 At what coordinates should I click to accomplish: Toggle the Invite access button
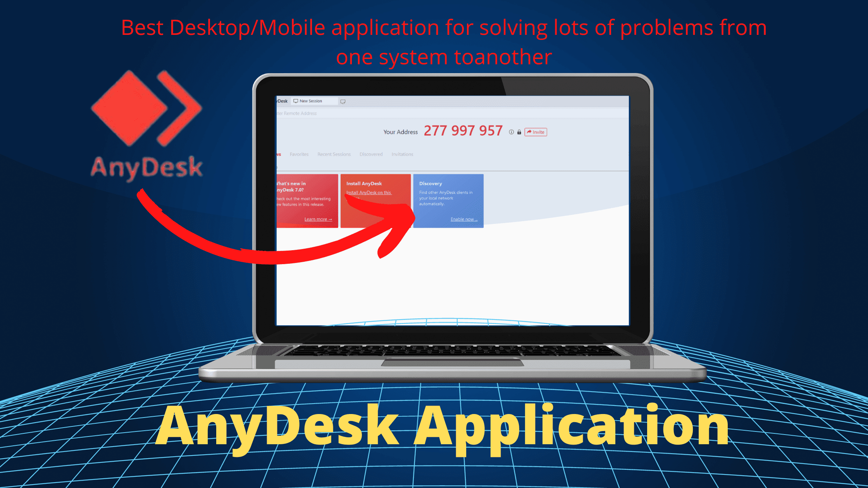point(536,132)
